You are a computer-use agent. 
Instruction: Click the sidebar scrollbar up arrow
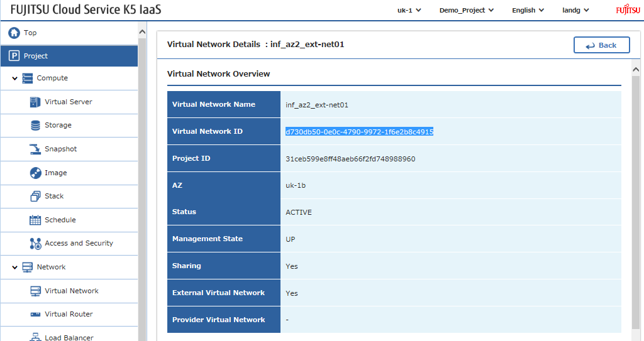[142, 31]
